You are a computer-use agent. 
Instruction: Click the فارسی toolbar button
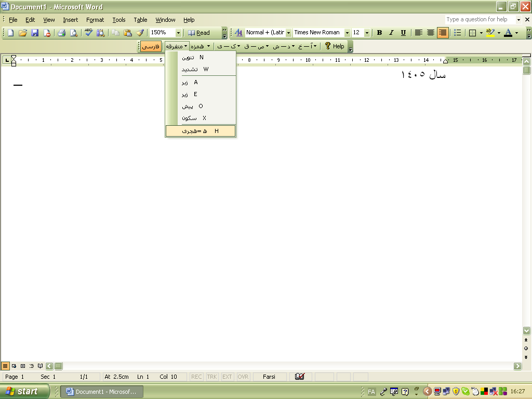point(151,46)
